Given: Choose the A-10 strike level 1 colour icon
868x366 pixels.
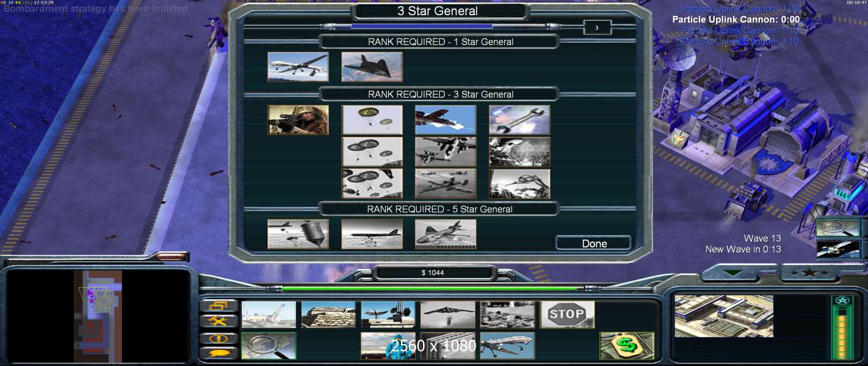Looking at the screenshot, I should coord(446,120).
